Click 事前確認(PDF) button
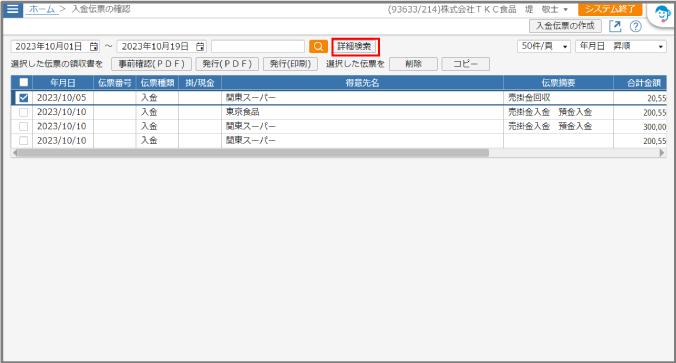This screenshot has height=363, width=676. [x=151, y=64]
